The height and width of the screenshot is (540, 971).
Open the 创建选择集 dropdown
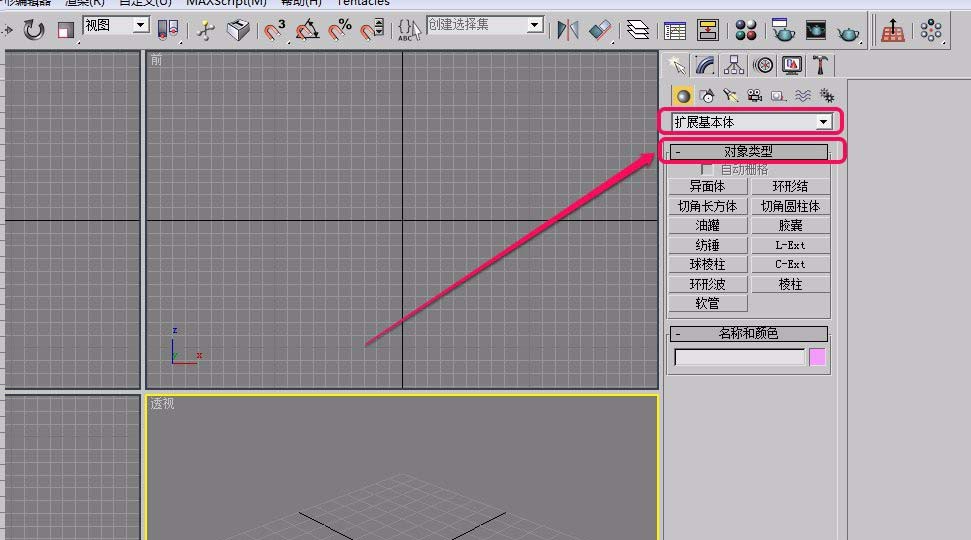(x=486, y=25)
